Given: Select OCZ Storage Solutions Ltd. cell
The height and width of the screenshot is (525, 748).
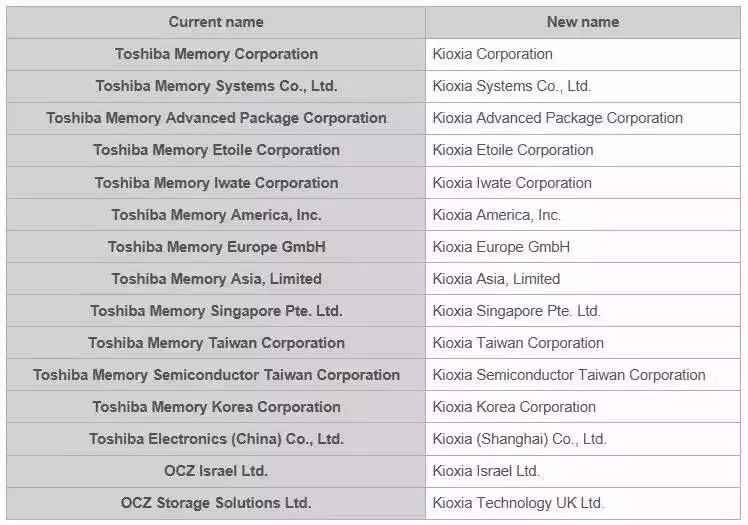Looking at the screenshot, I should point(216,503).
